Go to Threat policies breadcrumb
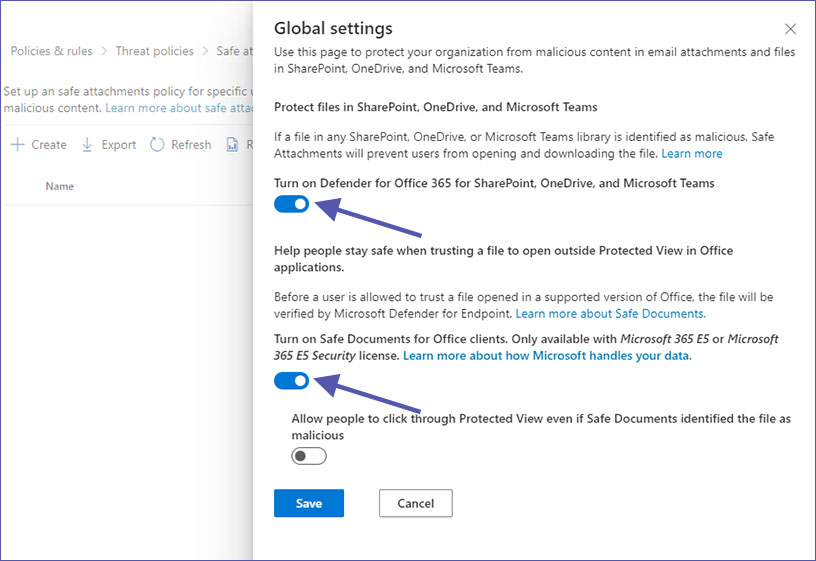 pos(154,51)
